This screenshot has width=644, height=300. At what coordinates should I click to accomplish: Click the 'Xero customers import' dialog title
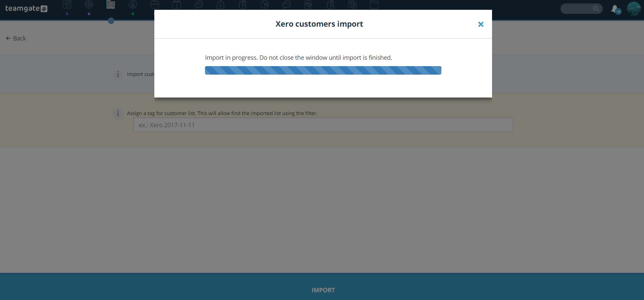319,24
